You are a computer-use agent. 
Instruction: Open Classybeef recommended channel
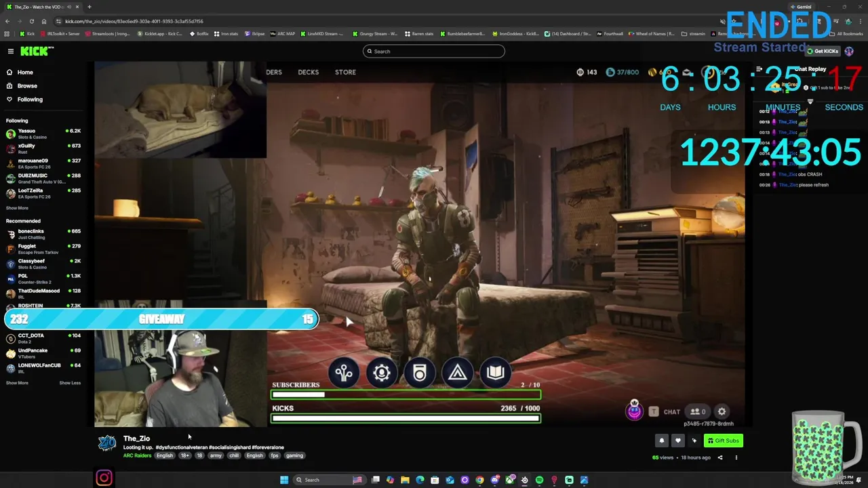pyautogui.click(x=43, y=264)
